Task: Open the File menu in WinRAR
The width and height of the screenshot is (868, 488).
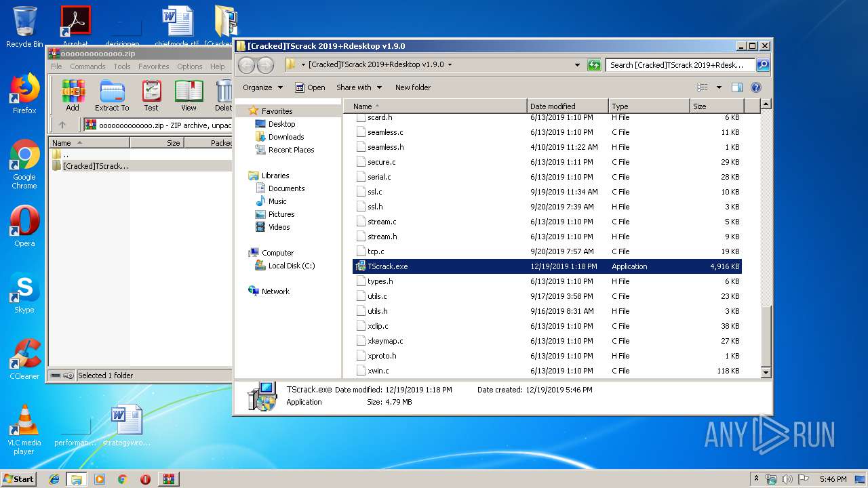Action: point(56,66)
